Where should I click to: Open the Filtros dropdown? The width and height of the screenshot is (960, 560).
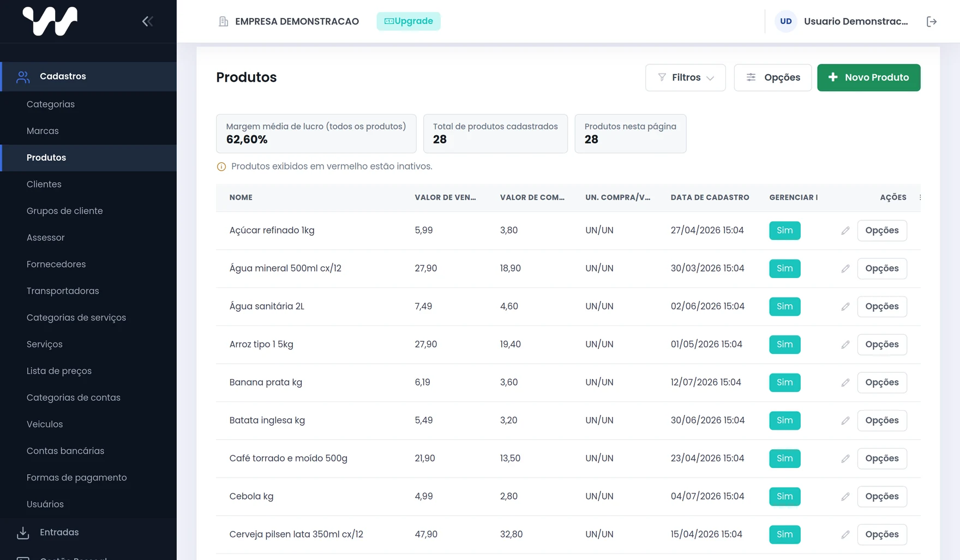coord(686,77)
